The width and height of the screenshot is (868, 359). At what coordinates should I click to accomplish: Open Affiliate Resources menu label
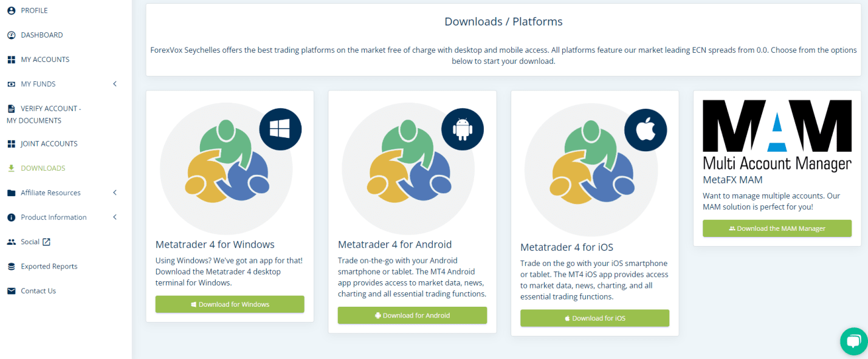click(x=50, y=193)
